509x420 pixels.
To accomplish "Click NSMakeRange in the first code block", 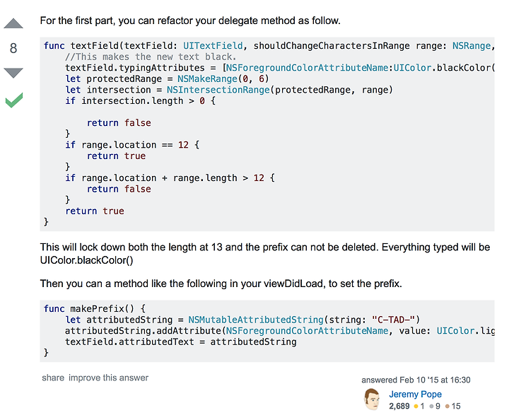I will [207, 79].
